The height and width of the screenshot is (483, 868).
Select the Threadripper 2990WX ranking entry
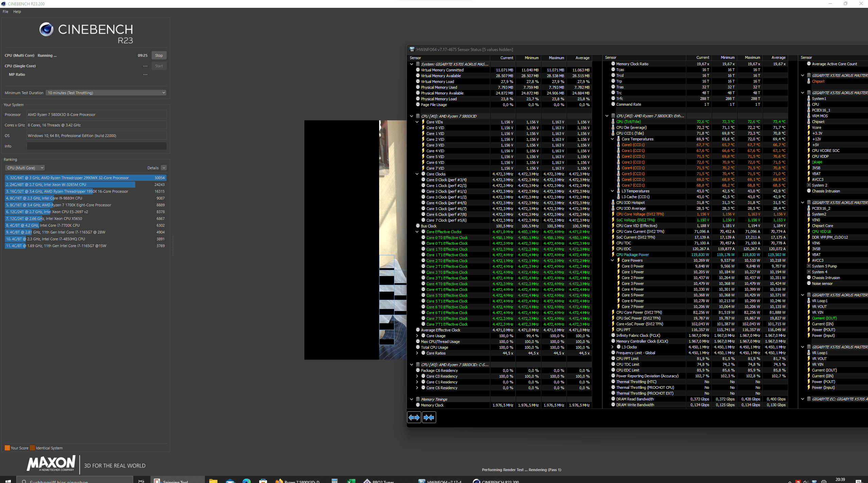coord(85,178)
